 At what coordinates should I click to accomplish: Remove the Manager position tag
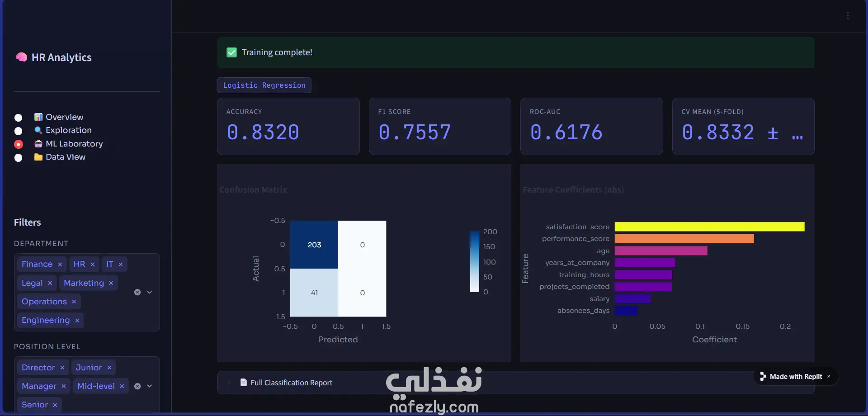pyautogui.click(x=63, y=386)
